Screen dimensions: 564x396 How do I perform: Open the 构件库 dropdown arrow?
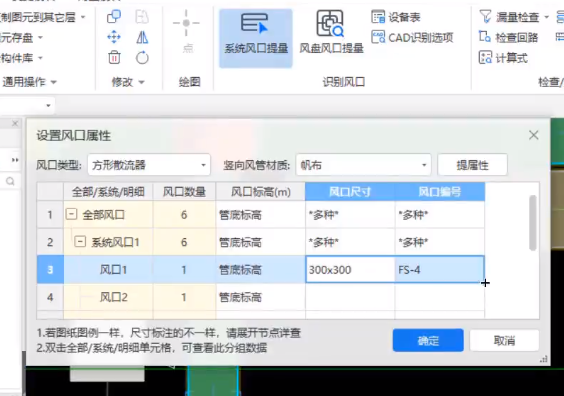40,58
